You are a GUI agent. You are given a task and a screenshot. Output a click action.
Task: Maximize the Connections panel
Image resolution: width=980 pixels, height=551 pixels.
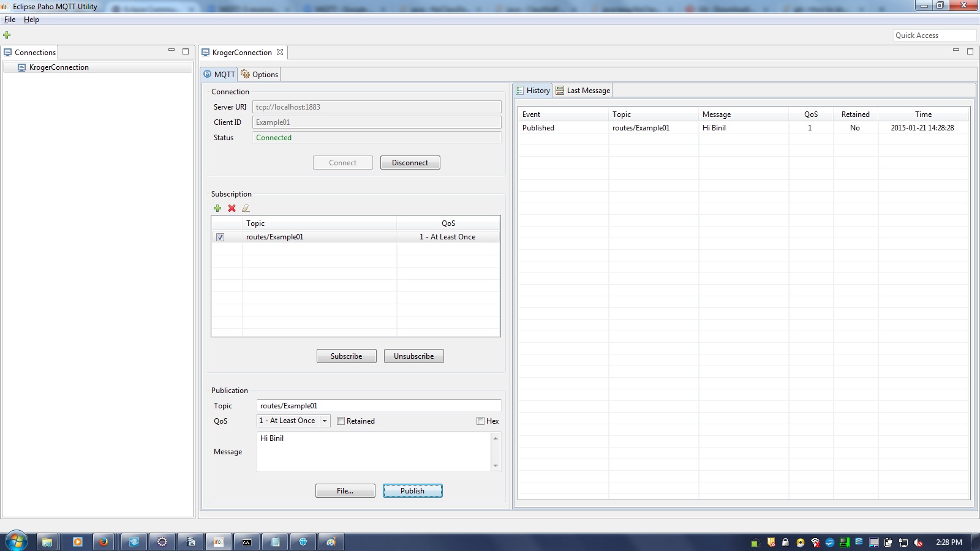186,51
